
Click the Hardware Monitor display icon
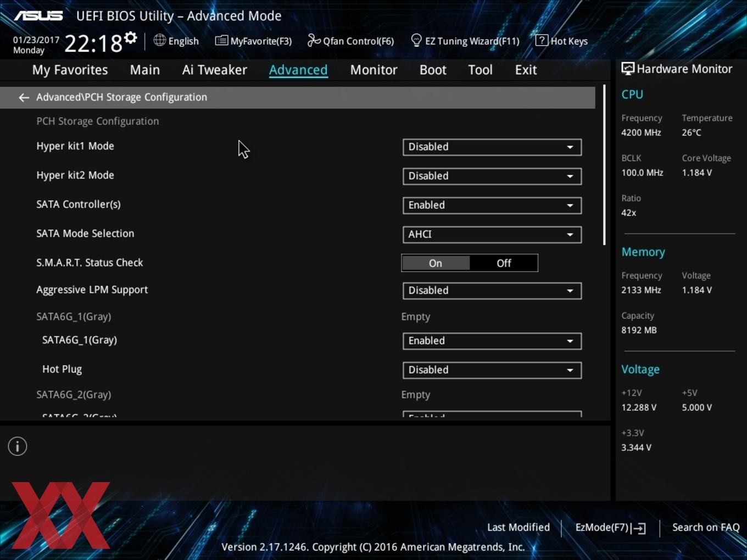(x=628, y=69)
